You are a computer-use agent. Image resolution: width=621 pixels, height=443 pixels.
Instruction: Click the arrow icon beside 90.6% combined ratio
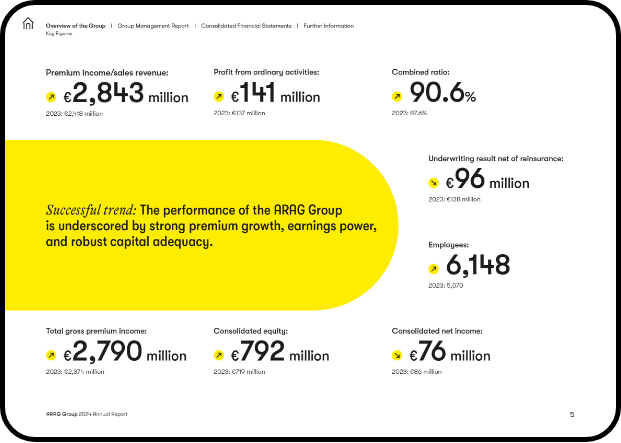[x=397, y=98]
